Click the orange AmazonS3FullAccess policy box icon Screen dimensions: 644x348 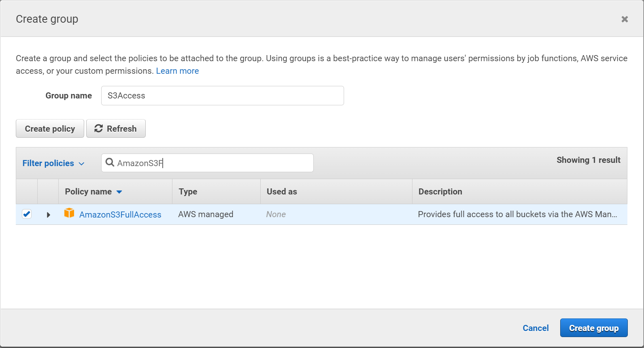(69, 213)
